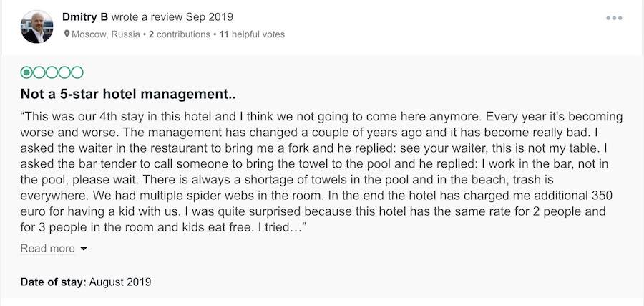This screenshot has width=644, height=306.
Task: Click the Read more link
Action: [x=47, y=249]
